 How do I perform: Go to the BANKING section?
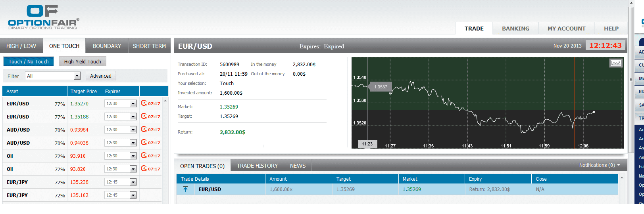coord(515,29)
